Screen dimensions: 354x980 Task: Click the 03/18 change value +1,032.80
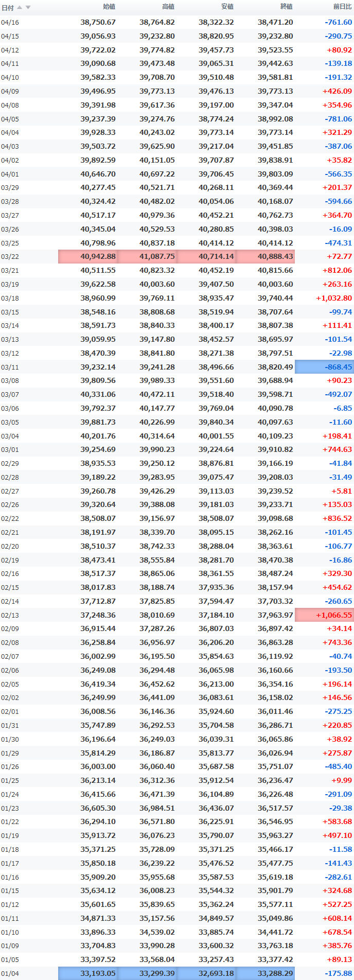pyautogui.click(x=334, y=298)
